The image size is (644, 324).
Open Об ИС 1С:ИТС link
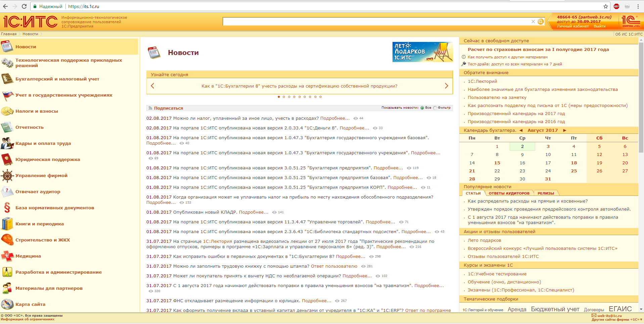pos(629,34)
